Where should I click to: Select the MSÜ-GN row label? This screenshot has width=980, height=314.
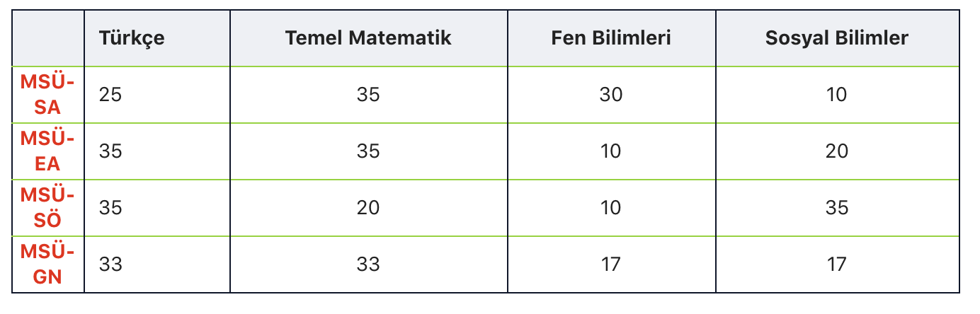coord(48,264)
